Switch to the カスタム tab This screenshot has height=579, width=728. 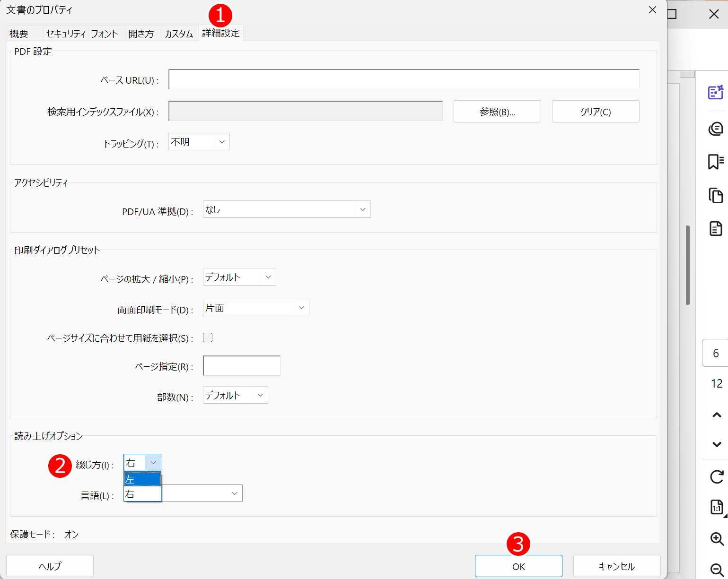pyautogui.click(x=179, y=34)
